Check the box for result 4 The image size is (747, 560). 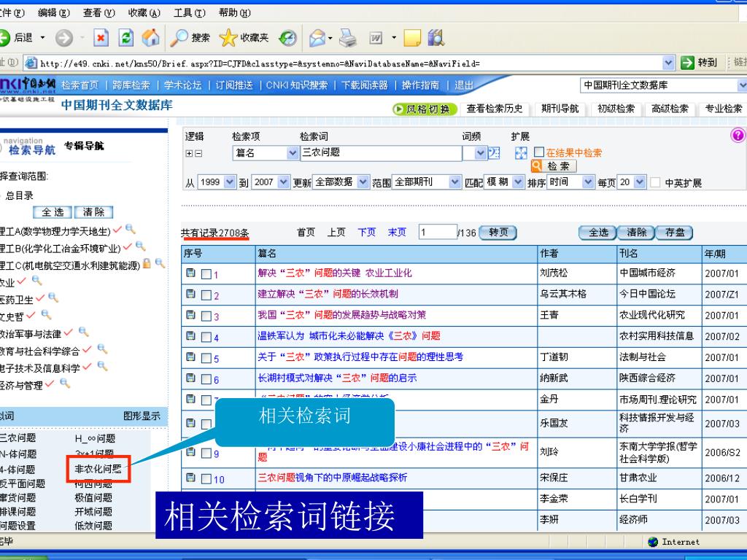[206, 337]
